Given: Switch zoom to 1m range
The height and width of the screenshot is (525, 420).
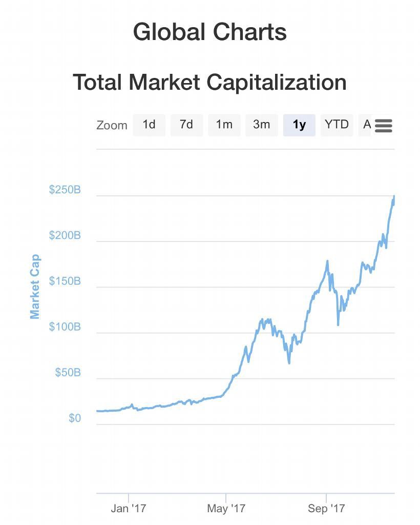Looking at the screenshot, I should 224,125.
